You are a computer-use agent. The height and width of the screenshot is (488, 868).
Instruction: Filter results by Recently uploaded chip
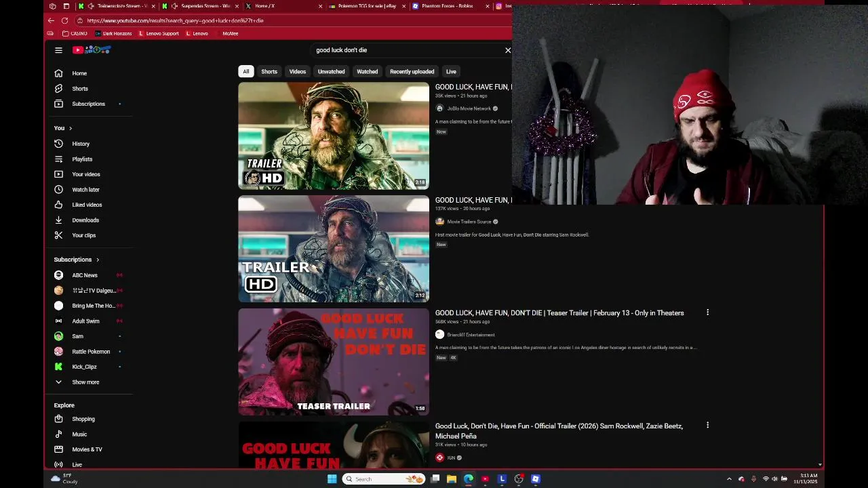412,71
